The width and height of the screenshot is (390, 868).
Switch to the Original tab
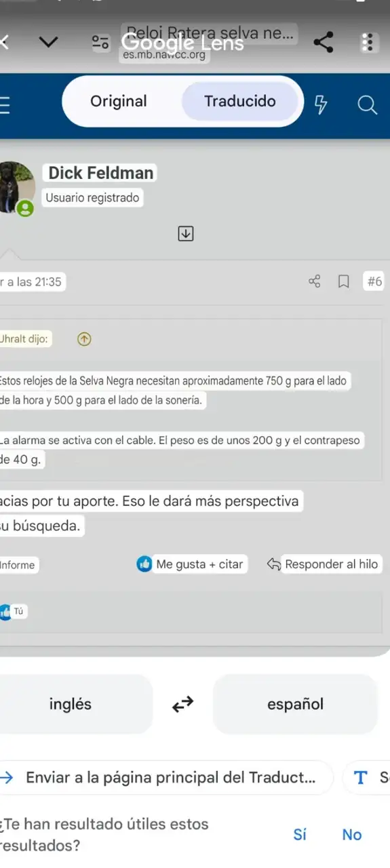click(x=119, y=101)
